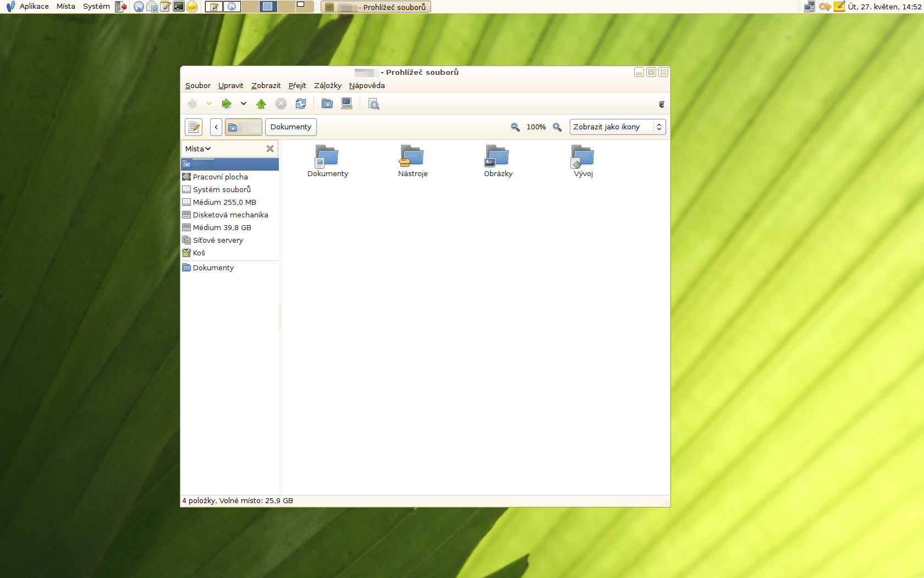The height and width of the screenshot is (578, 924).
Task: Open the forward history dropdown arrow
Action: (x=244, y=104)
